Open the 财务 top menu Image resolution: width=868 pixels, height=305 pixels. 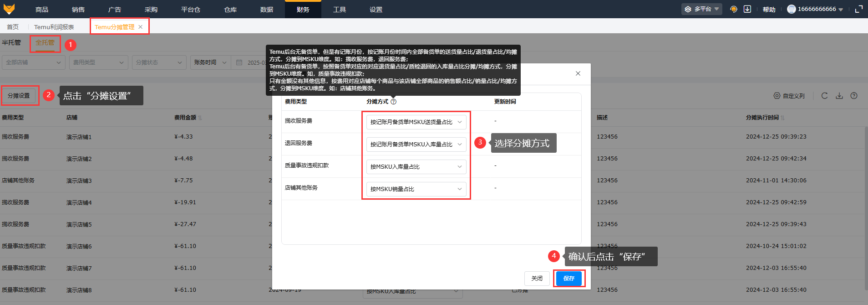pos(303,9)
